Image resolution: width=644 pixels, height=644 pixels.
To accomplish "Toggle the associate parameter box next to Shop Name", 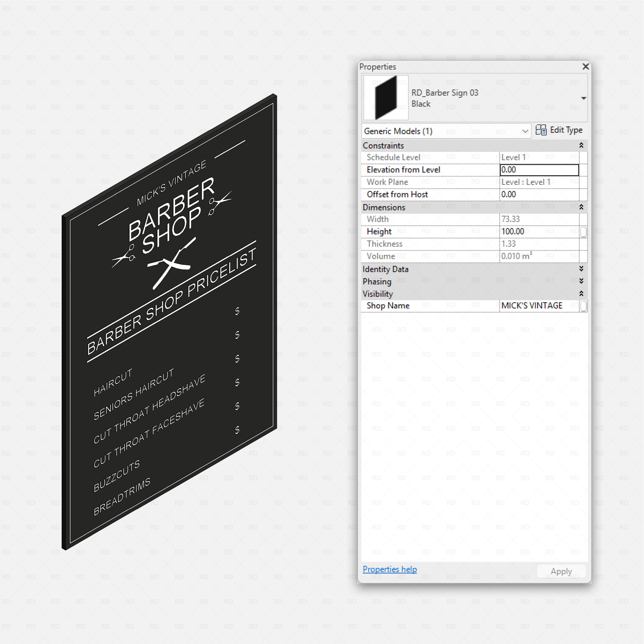I will tap(583, 306).
